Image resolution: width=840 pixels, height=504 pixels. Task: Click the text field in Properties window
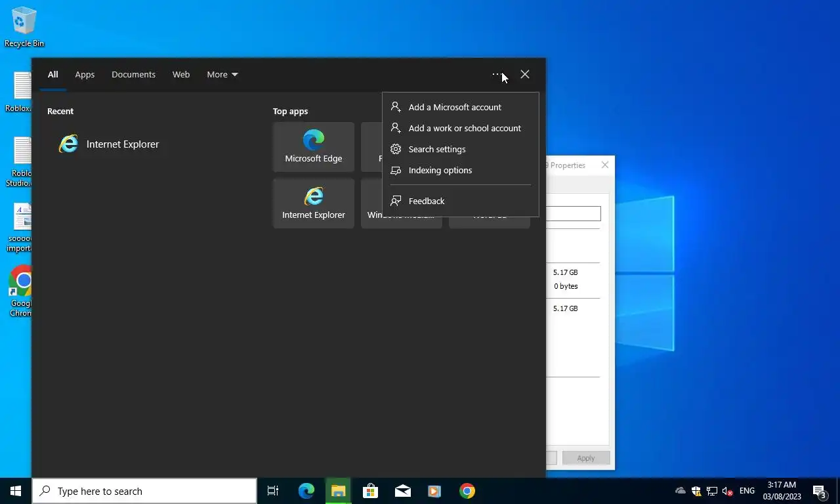pyautogui.click(x=573, y=213)
